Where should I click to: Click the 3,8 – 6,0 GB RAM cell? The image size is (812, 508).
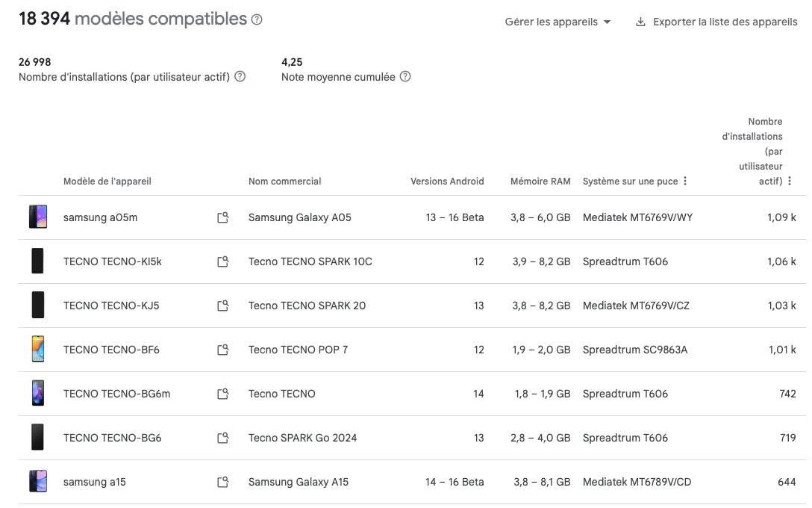click(540, 217)
